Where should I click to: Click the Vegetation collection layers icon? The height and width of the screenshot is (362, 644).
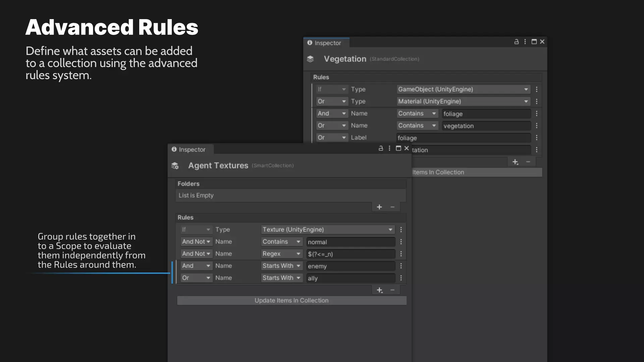310,59
